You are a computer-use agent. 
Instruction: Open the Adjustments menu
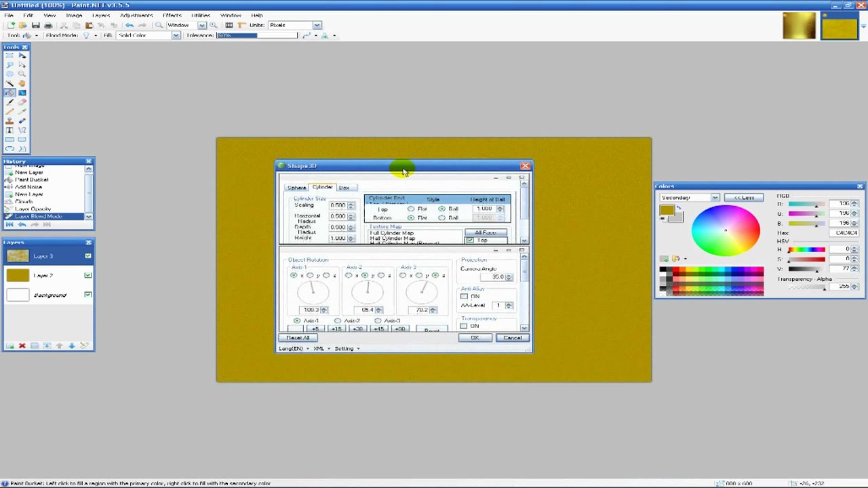click(136, 15)
